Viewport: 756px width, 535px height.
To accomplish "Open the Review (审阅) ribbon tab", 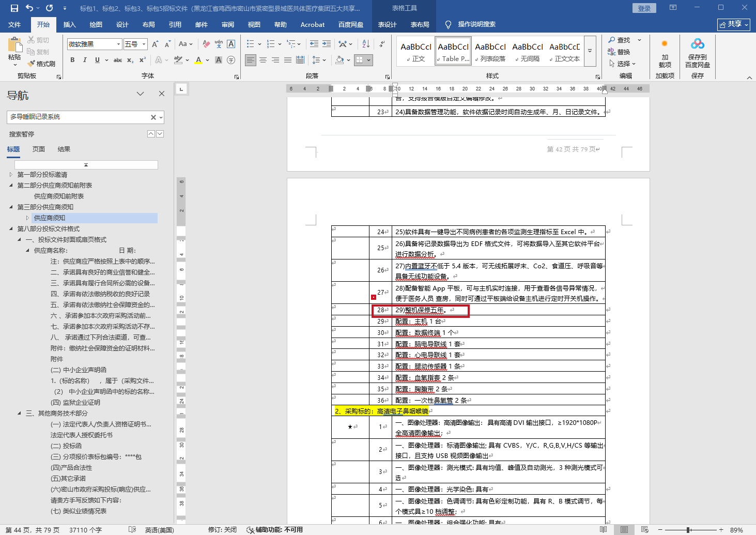I will pos(228,24).
